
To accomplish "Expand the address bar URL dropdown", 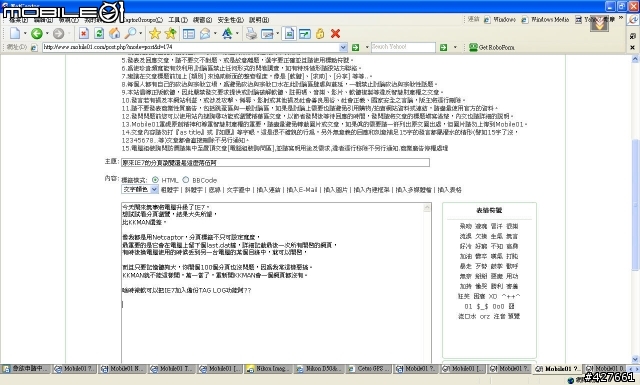I will coord(343,47).
